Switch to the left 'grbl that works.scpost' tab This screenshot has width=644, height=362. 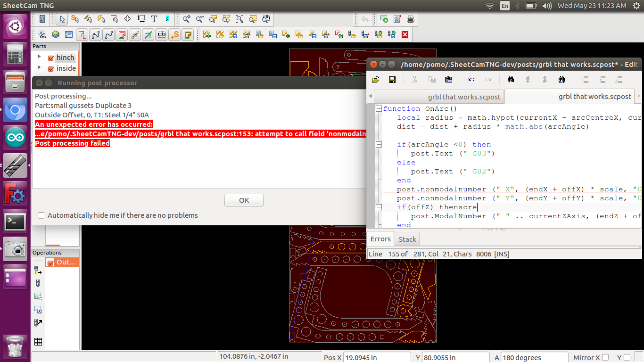[x=439, y=97]
